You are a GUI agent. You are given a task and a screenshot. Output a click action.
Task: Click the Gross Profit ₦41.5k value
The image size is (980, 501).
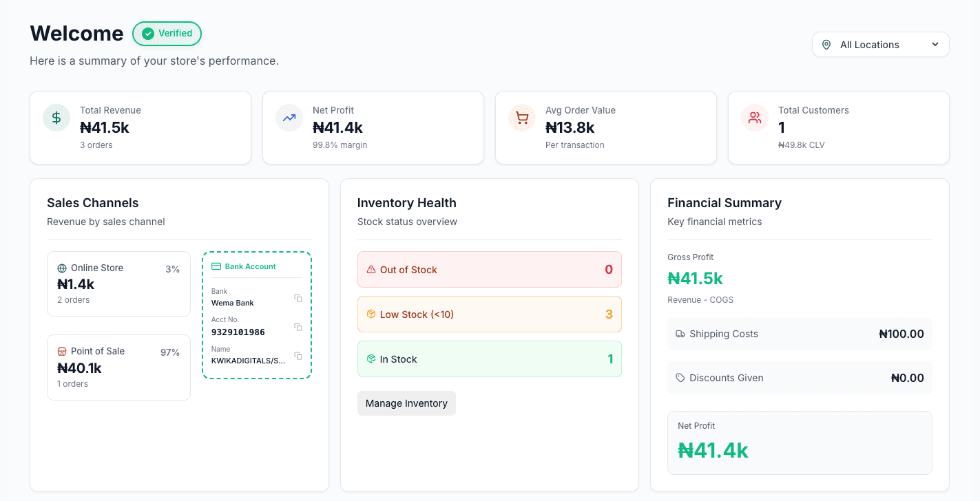695,279
